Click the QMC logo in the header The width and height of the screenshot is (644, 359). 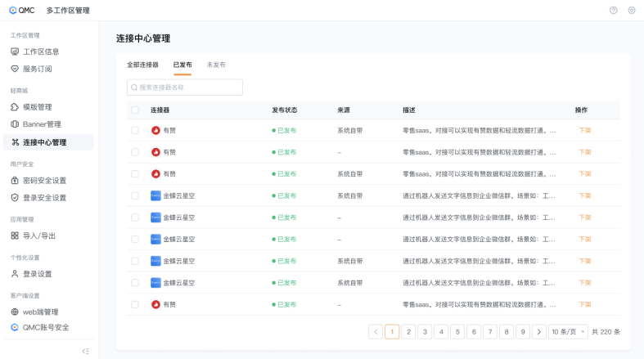[22, 11]
